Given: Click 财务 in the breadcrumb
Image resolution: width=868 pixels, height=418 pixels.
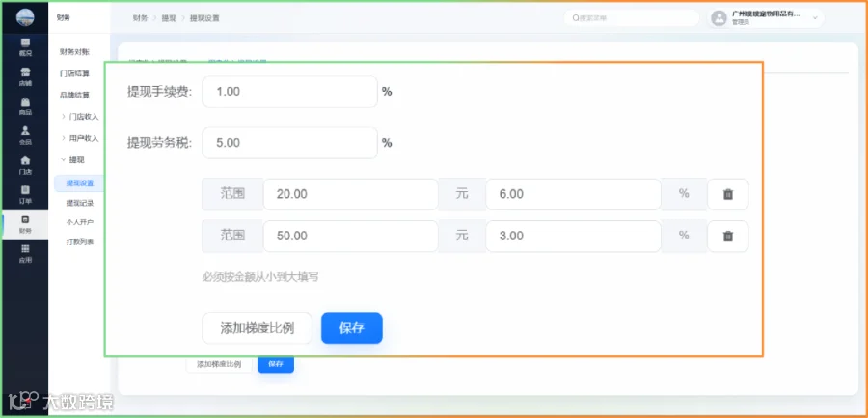Looking at the screenshot, I should (x=140, y=18).
